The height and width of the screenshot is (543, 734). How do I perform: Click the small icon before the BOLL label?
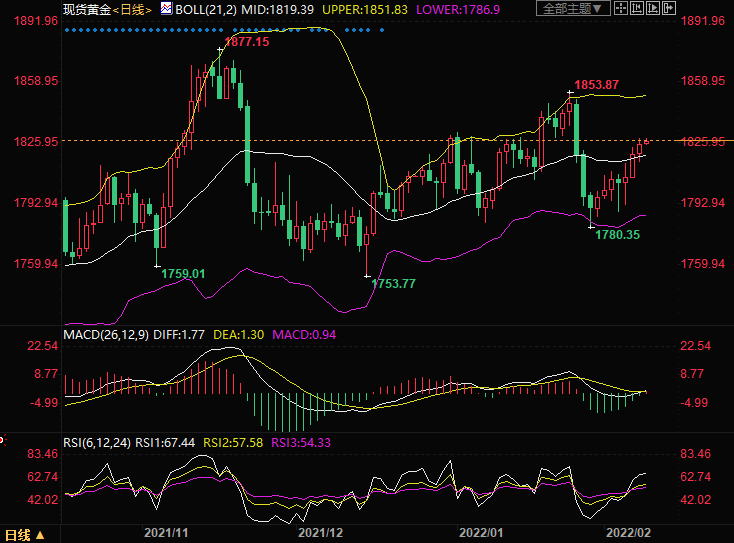[165, 9]
